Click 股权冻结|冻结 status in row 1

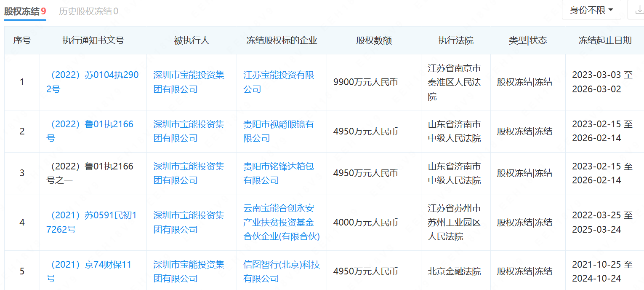pyautogui.click(x=524, y=82)
